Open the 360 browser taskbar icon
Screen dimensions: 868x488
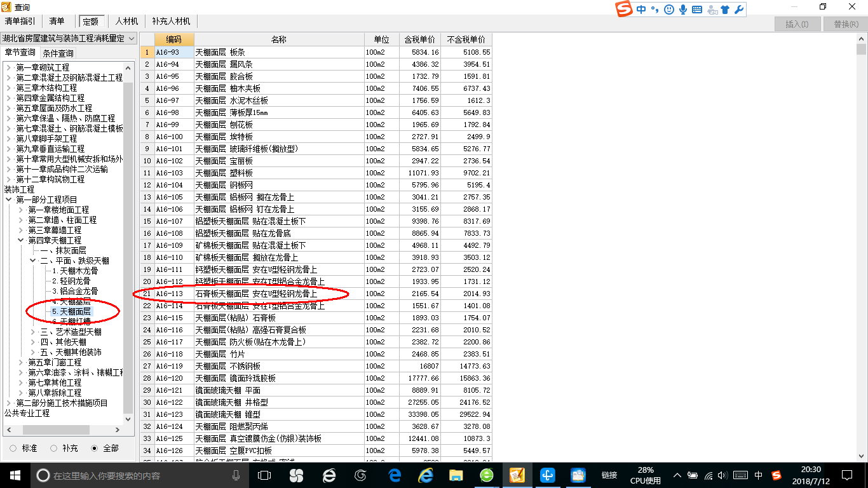tap(329, 475)
